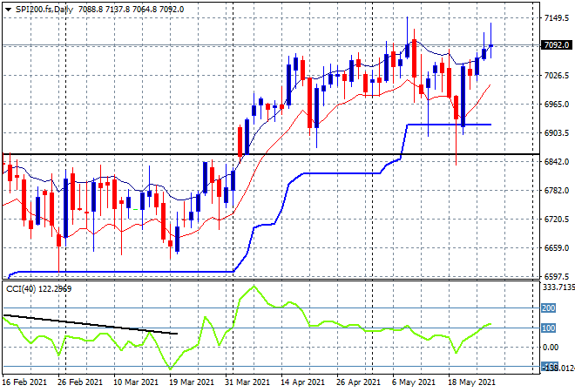Click the 10 Mar 2021 date label

[x=136, y=382]
